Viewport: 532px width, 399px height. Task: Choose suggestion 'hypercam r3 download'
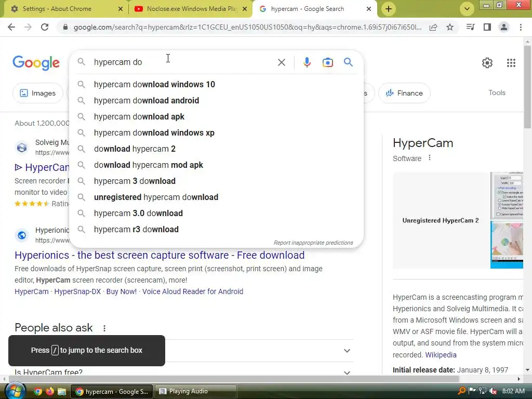(216, 229)
